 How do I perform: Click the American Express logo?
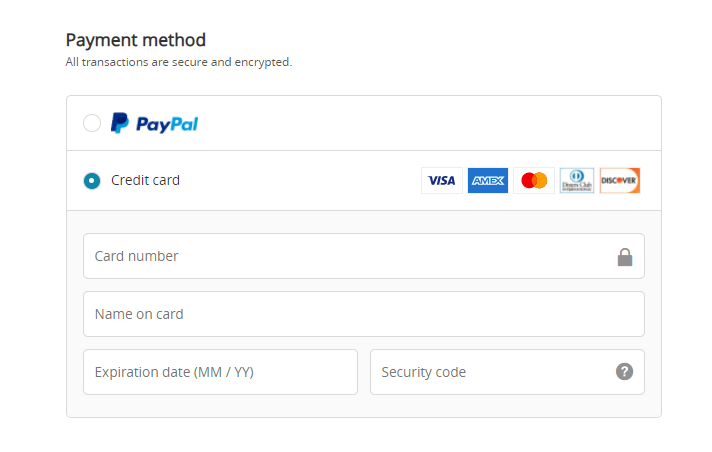point(488,181)
